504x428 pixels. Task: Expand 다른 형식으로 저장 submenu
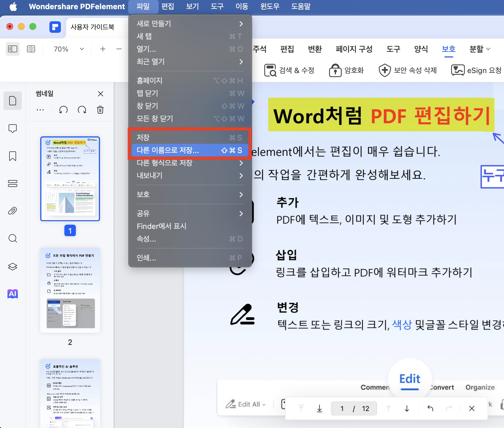[x=190, y=163]
